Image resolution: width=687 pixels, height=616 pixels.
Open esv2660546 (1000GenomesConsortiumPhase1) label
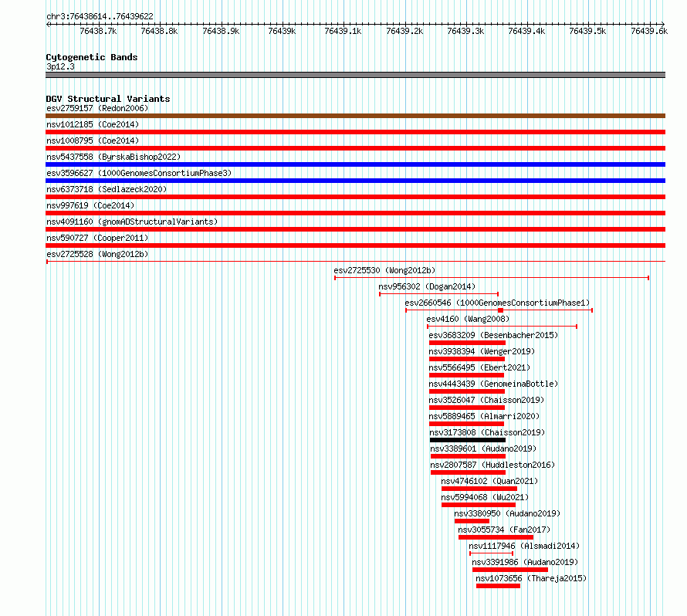point(497,303)
